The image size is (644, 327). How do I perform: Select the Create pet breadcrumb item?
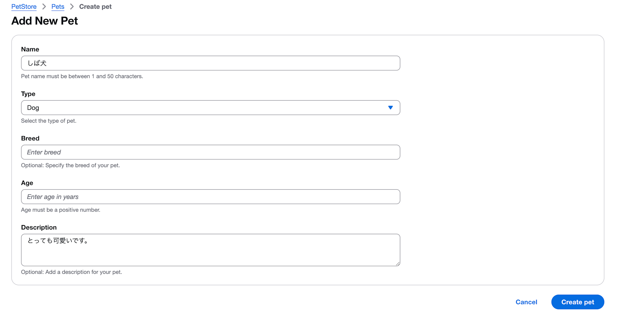click(95, 6)
